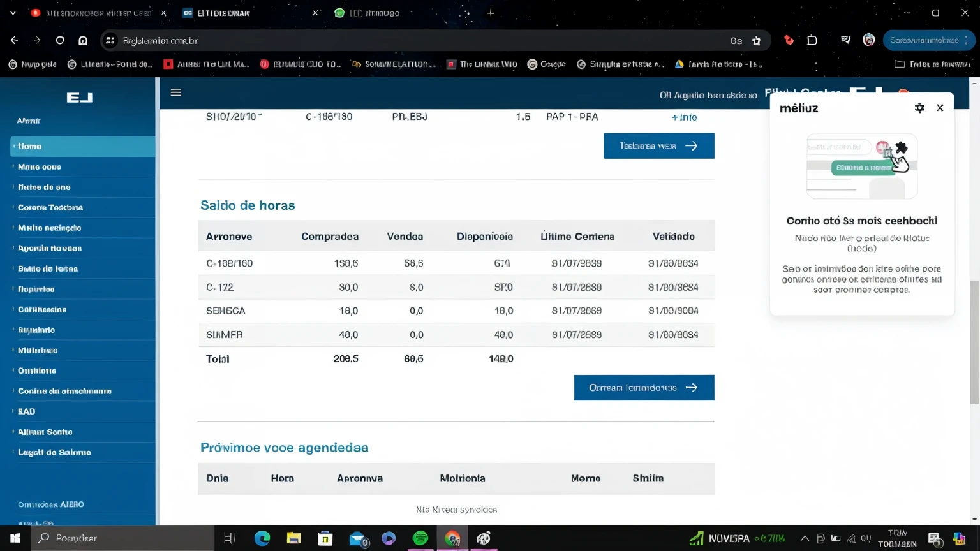
Task: Switch to the second browser tab
Action: 249,13
